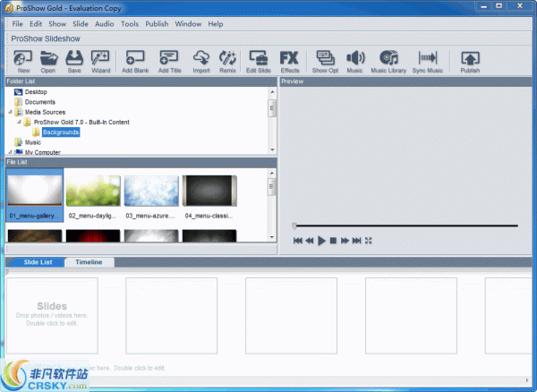Rewind the preview

coord(310,241)
